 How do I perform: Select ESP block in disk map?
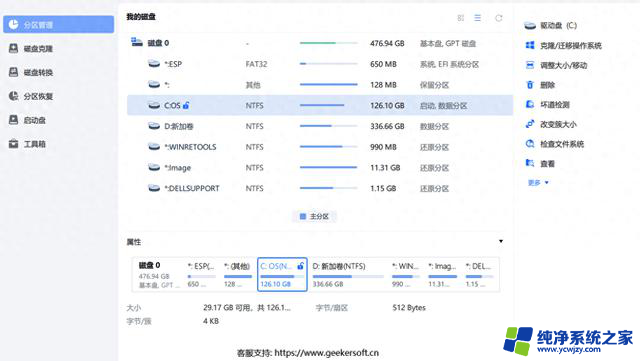click(202, 274)
